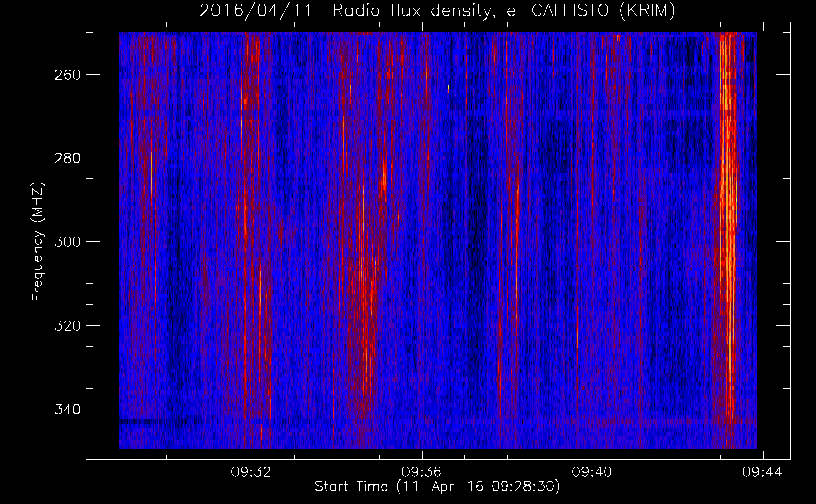Click the 320 frequency tick label

click(x=67, y=326)
